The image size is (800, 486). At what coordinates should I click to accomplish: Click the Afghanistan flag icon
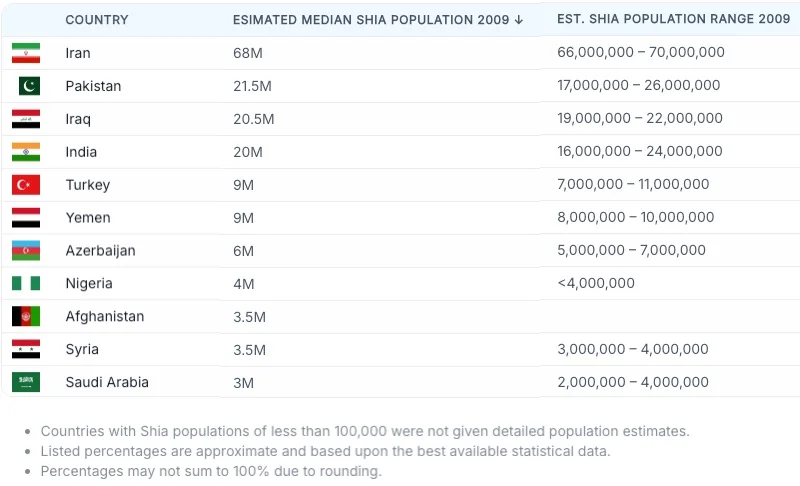tap(26, 317)
